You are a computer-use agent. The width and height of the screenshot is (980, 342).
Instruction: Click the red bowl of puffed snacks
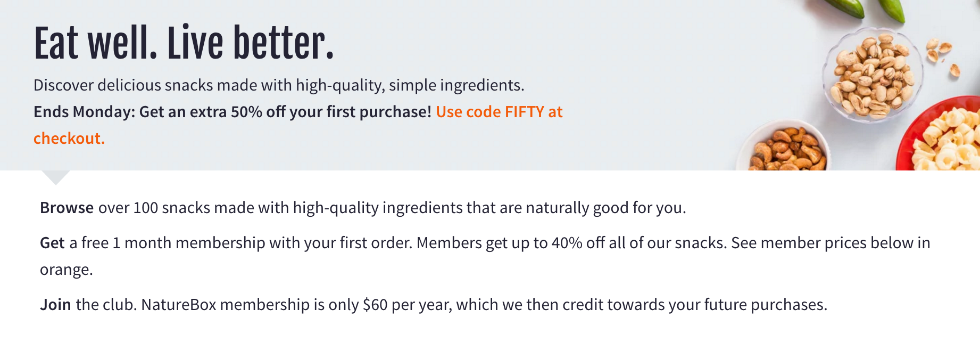point(939,133)
